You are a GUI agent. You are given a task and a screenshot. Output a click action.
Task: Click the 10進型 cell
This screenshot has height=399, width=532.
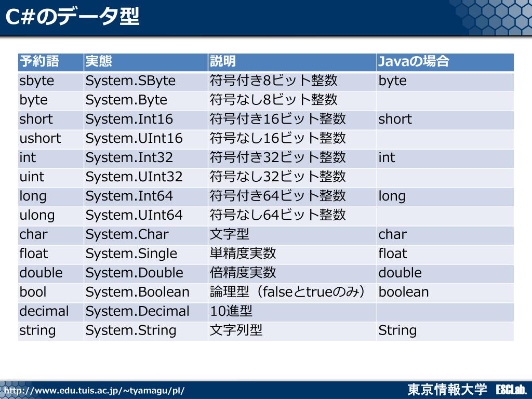(x=292, y=312)
